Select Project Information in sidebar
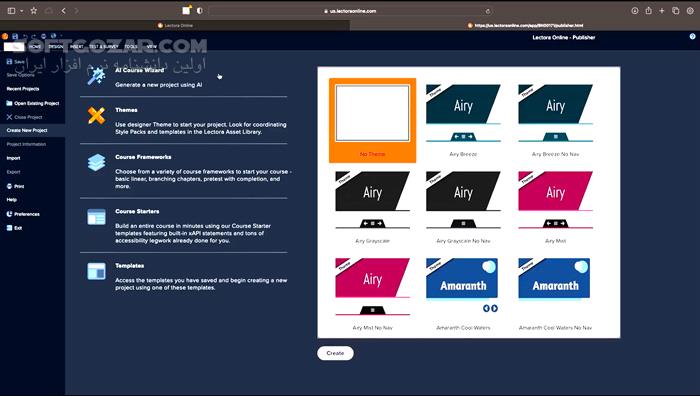The image size is (700, 396). [x=26, y=144]
